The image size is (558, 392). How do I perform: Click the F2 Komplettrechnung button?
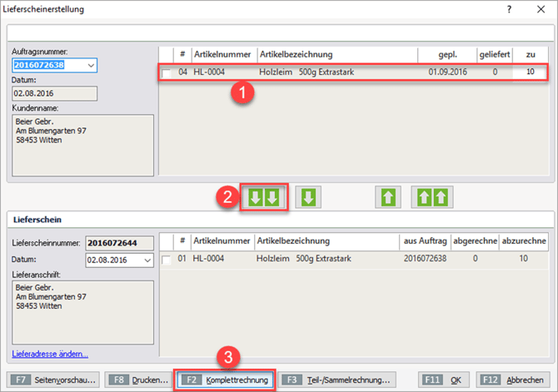click(224, 380)
